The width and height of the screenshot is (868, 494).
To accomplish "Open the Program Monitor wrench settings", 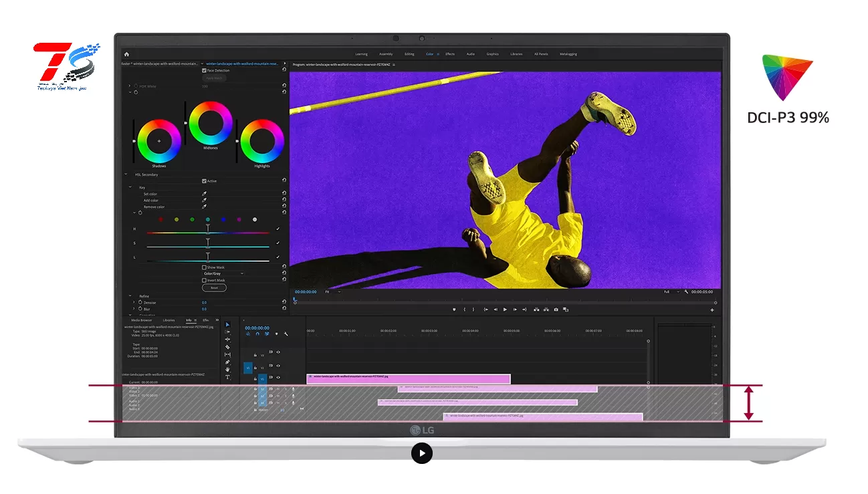I will pos(686,292).
